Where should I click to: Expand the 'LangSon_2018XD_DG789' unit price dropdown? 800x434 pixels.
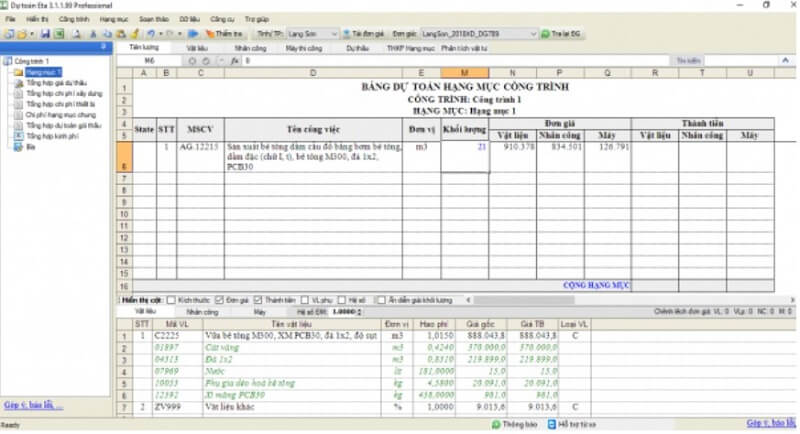537,34
